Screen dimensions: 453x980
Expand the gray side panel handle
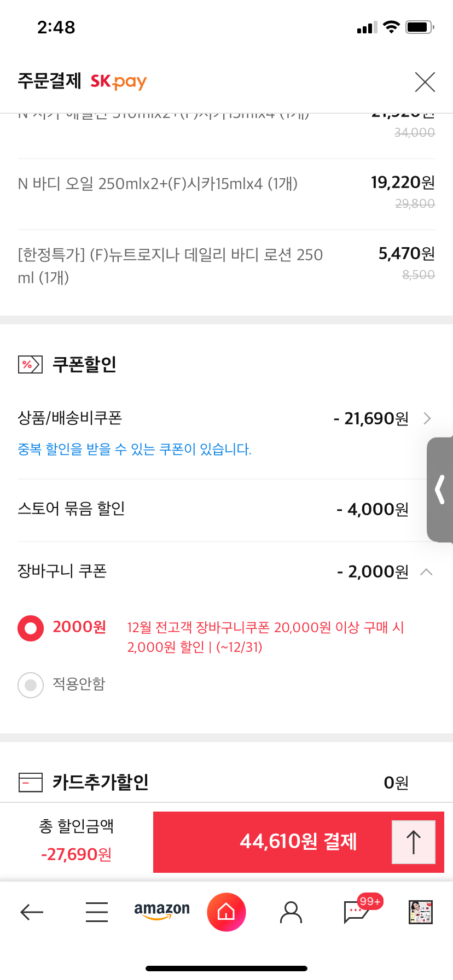click(x=440, y=489)
